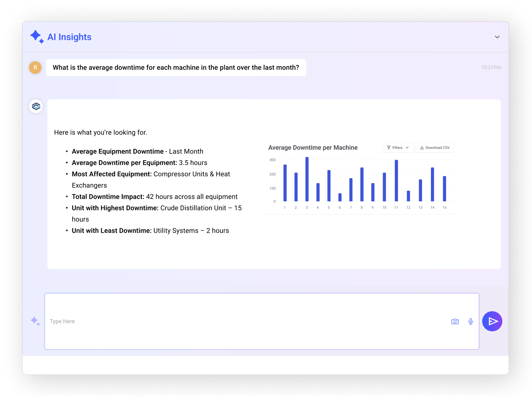Select the bar for machine 3
The width and height of the screenshot is (532, 396).
[x=307, y=179]
